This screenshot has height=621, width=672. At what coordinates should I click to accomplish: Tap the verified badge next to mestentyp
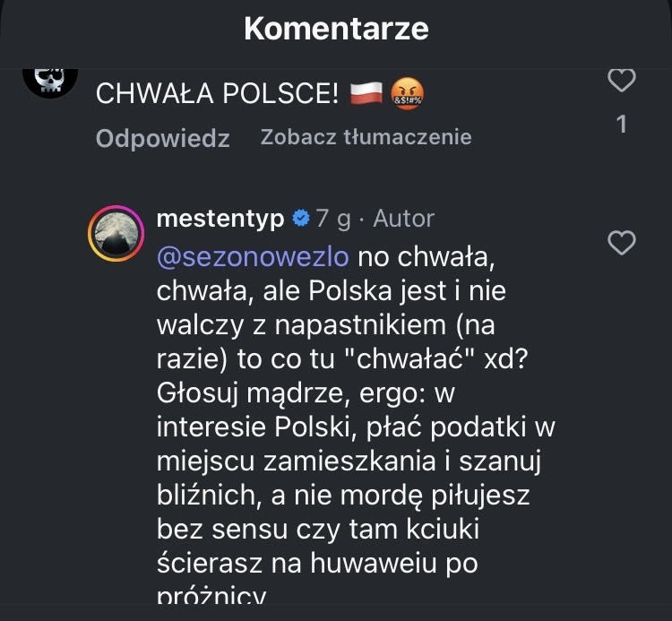301,218
